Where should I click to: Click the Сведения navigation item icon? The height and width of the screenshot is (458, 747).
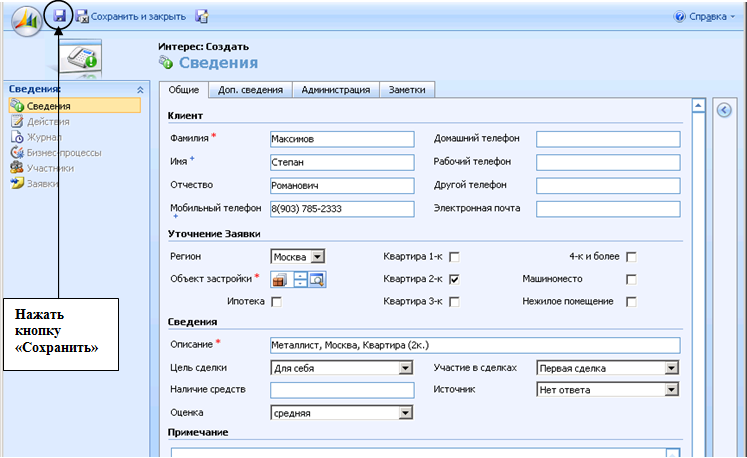[17, 105]
